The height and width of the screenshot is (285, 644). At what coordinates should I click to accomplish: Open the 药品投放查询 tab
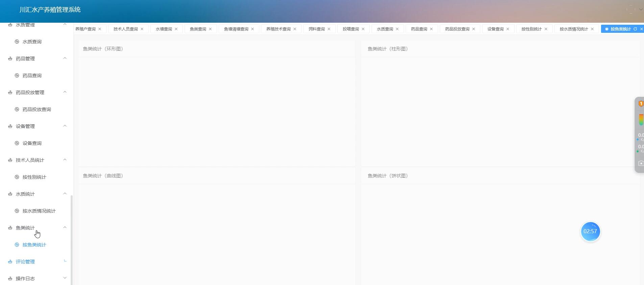457,29
